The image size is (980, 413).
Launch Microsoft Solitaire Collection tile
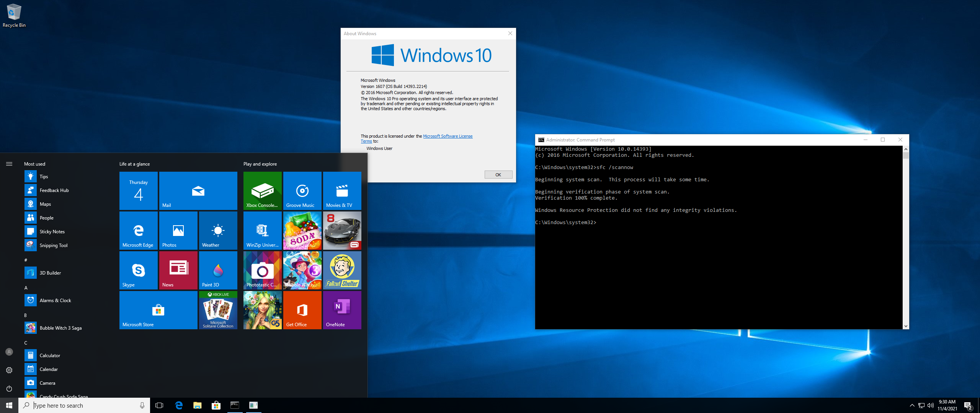pyautogui.click(x=218, y=310)
